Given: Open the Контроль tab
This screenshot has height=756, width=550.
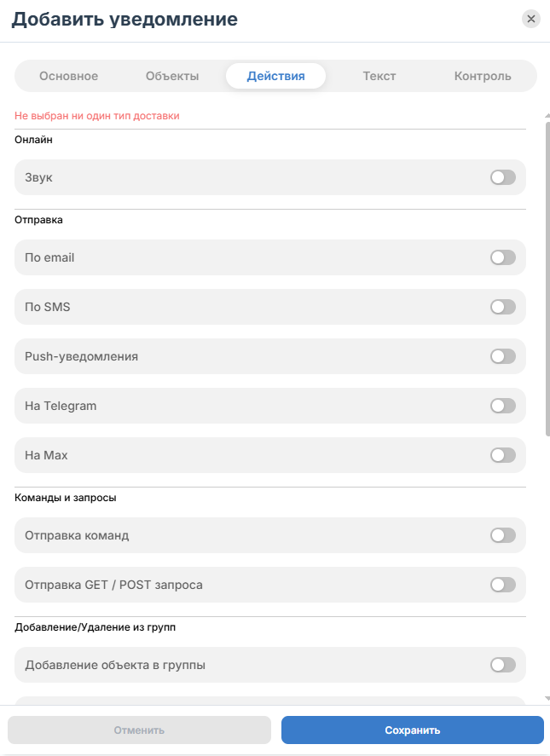Looking at the screenshot, I should pos(483,76).
